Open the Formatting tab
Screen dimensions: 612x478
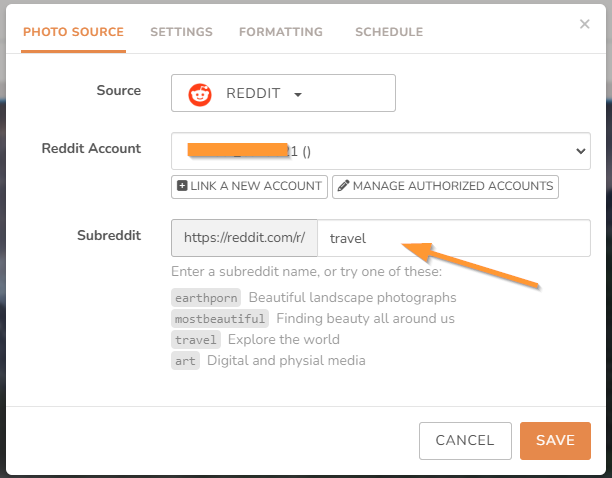pos(281,32)
